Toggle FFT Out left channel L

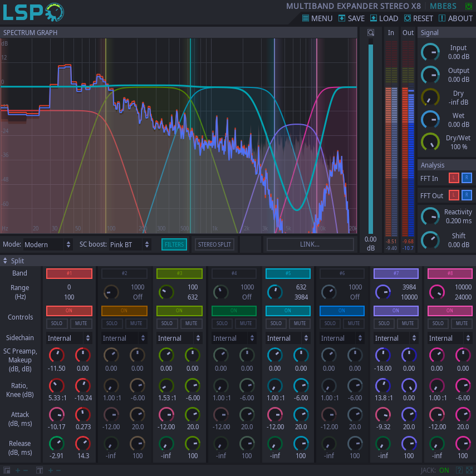coord(454,195)
